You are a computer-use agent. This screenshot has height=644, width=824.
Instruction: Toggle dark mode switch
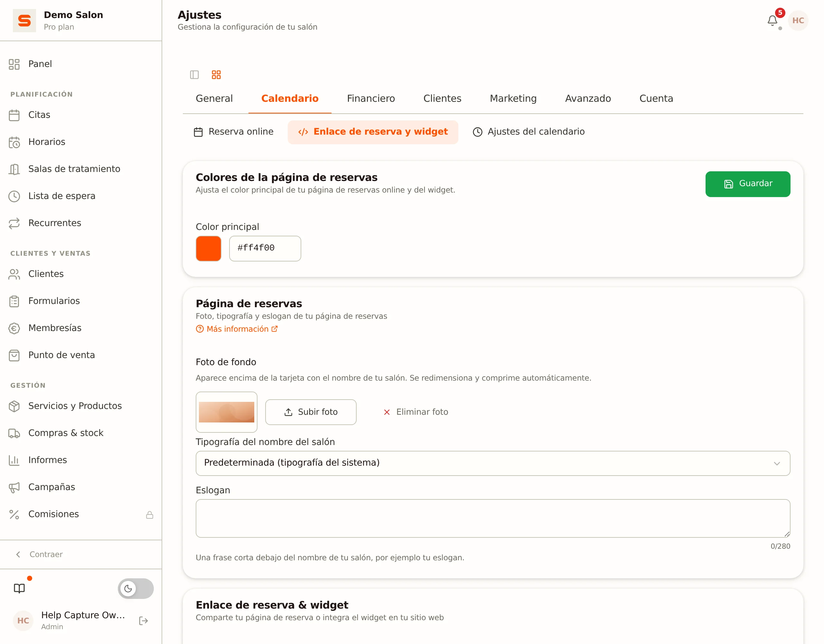[x=136, y=589]
